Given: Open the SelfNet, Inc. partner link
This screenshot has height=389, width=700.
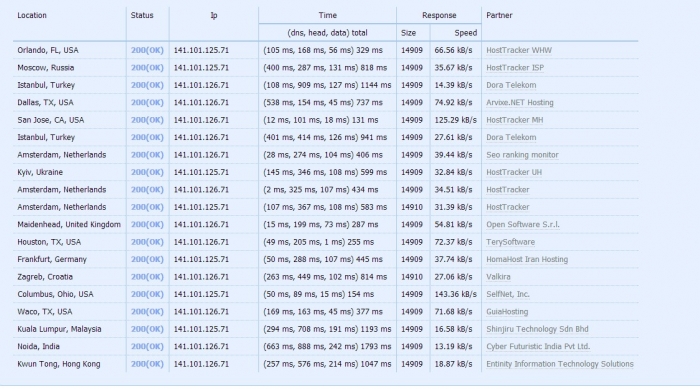Looking at the screenshot, I should [x=508, y=294].
